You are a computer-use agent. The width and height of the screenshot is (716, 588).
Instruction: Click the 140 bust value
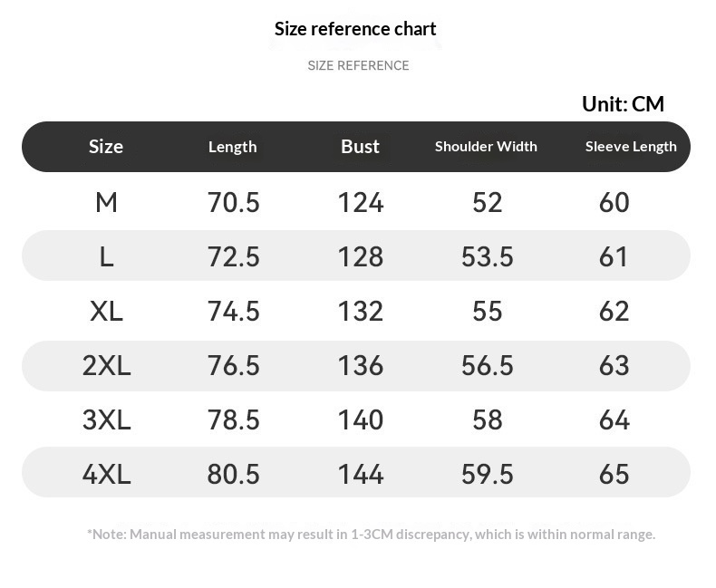point(361,419)
